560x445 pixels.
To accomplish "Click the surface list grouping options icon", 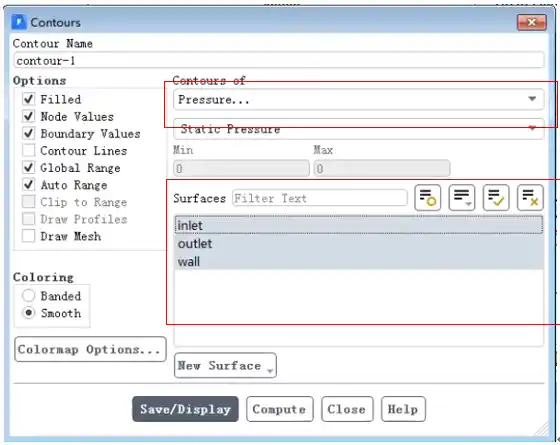I will (x=462, y=198).
